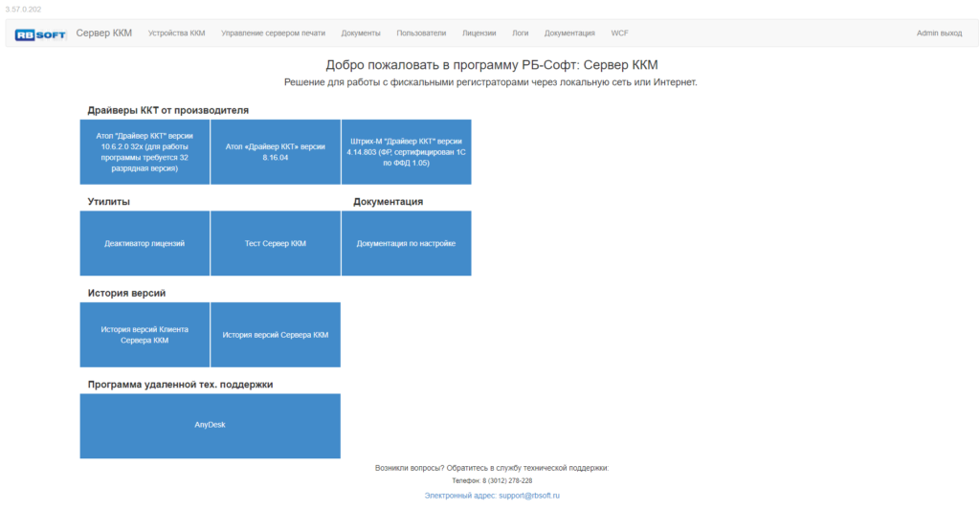The height and width of the screenshot is (510, 980).
Task: Open История версий Сервера ККМ tile
Action: coord(276,335)
